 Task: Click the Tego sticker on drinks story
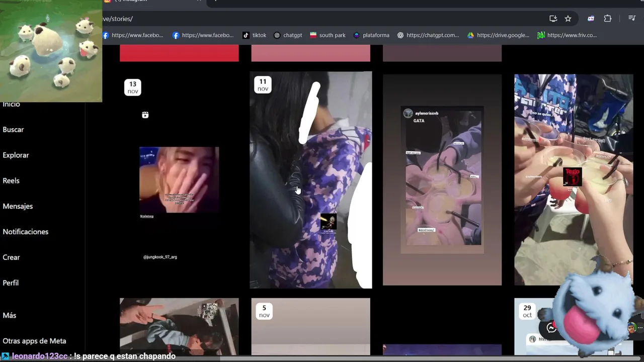tap(572, 177)
